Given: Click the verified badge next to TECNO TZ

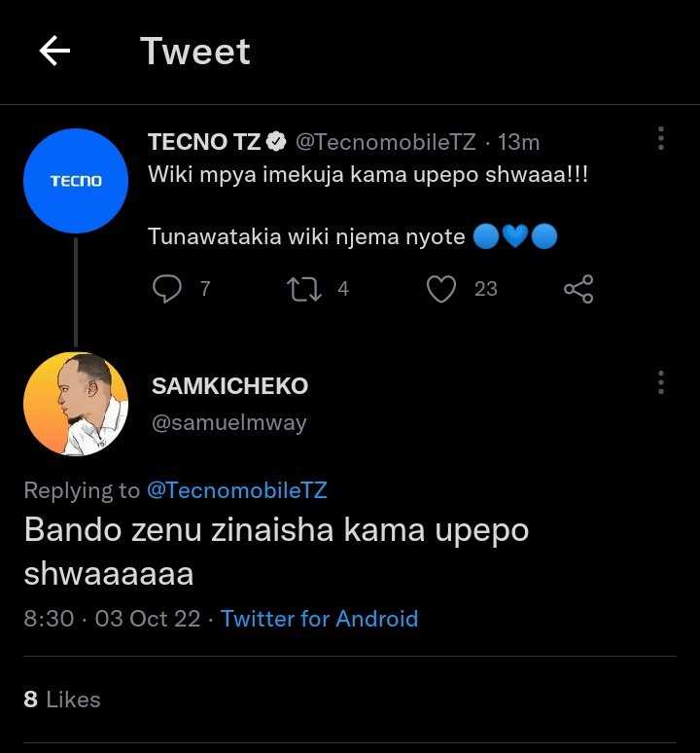Looking at the screenshot, I should (x=276, y=142).
